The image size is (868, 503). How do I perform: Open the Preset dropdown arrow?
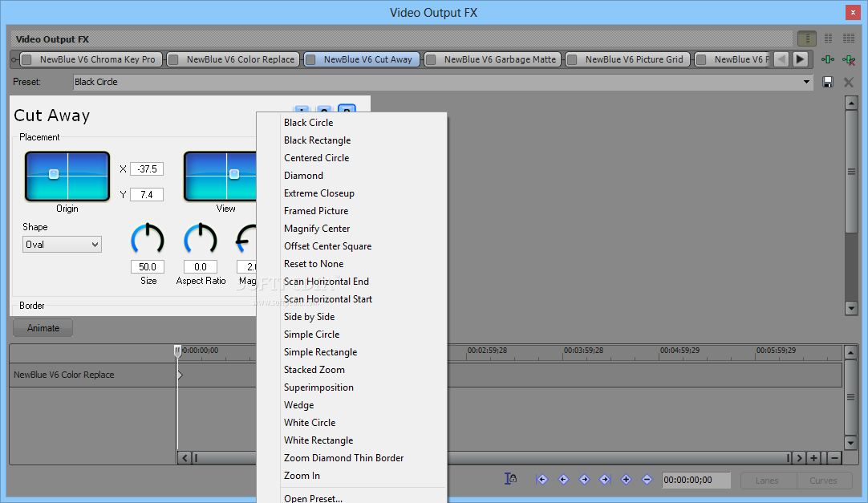[x=806, y=82]
